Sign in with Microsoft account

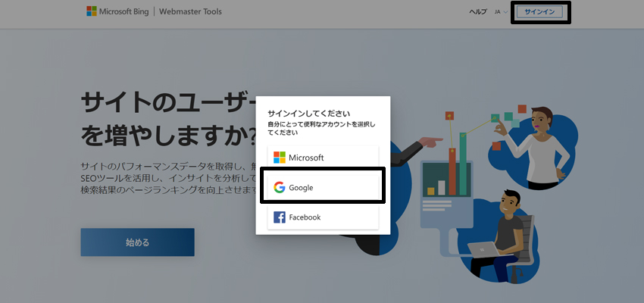click(x=323, y=158)
